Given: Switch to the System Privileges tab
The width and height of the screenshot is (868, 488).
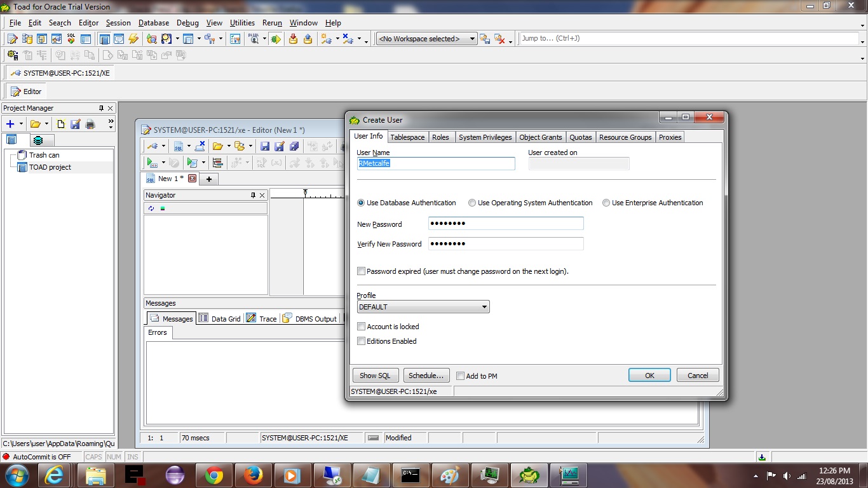Looking at the screenshot, I should [485, 137].
